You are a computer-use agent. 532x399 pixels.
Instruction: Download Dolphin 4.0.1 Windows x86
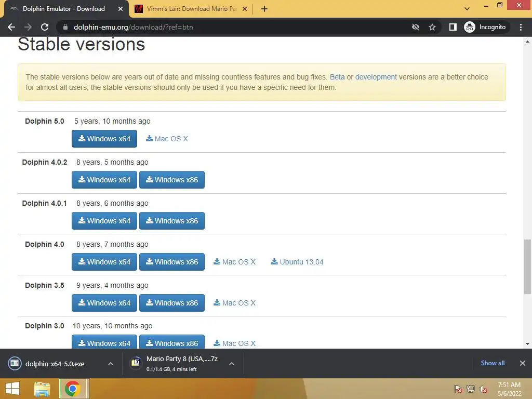tap(171, 221)
